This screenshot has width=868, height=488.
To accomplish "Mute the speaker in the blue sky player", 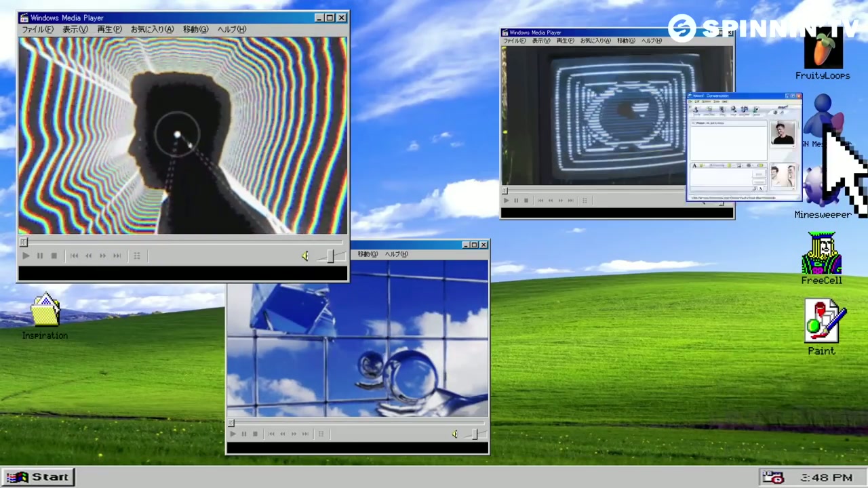I will [454, 434].
